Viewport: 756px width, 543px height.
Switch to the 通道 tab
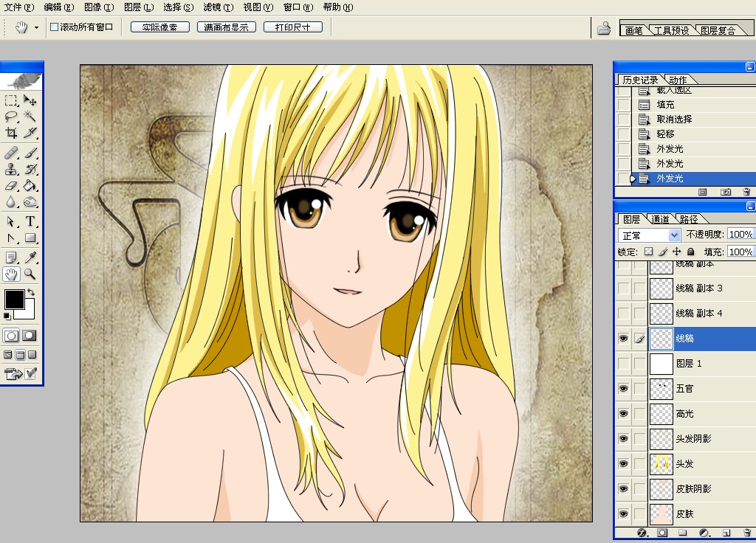pyautogui.click(x=660, y=219)
